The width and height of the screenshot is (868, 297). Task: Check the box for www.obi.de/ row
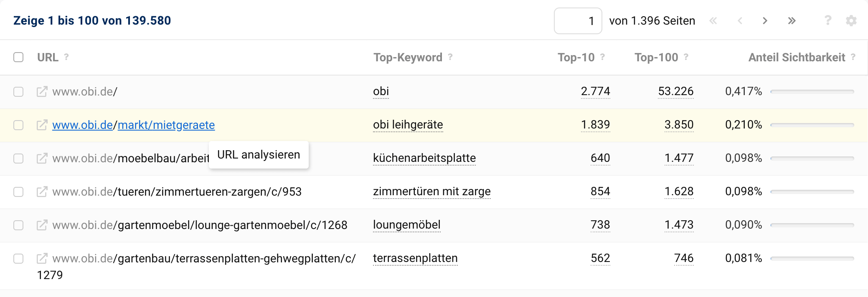[18, 91]
